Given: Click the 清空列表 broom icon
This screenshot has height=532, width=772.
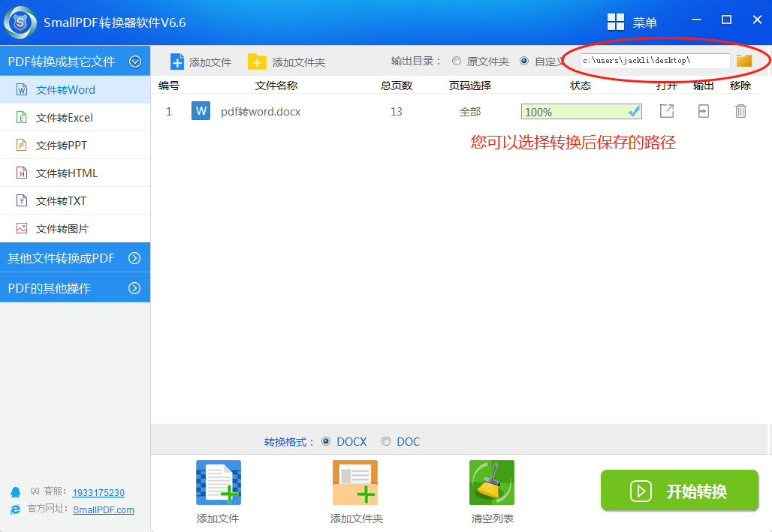Looking at the screenshot, I should (x=492, y=482).
